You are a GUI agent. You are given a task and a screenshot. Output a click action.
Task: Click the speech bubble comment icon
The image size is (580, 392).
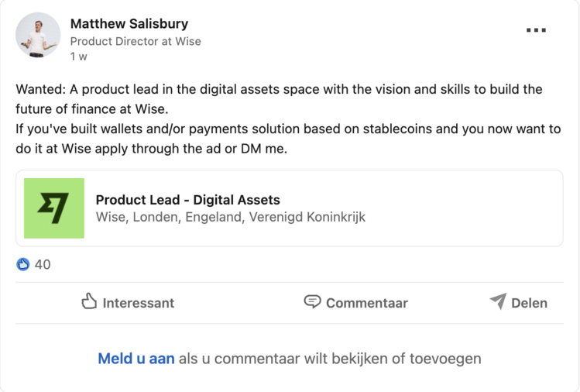312,302
